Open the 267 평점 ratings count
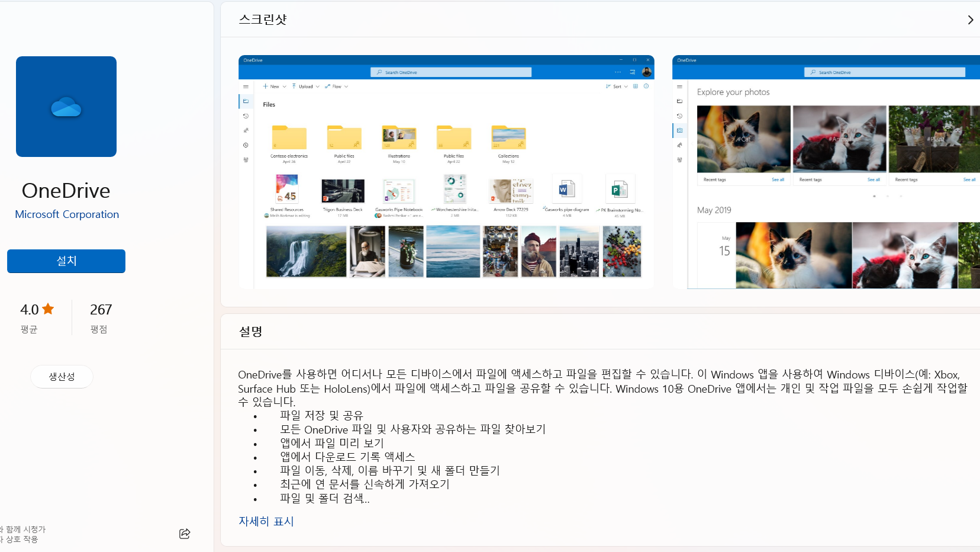The height and width of the screenshot is (552, 980). (x=101, y=317)
